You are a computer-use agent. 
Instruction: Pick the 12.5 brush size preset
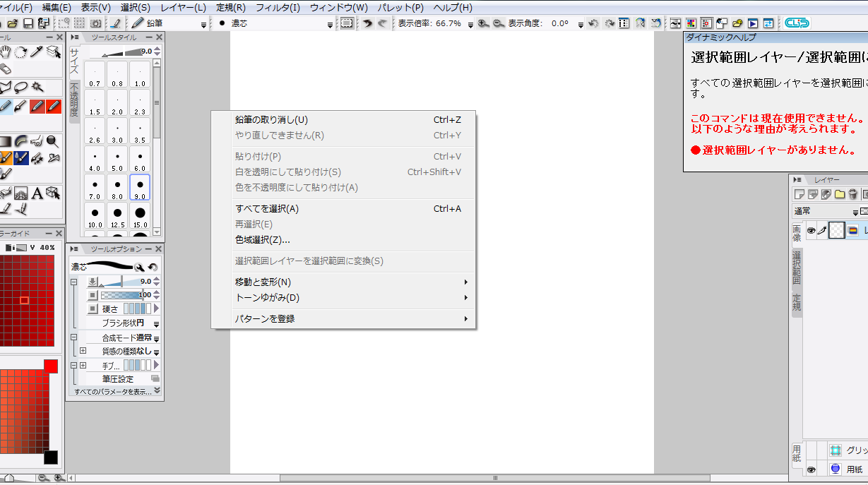pos(117,215)
